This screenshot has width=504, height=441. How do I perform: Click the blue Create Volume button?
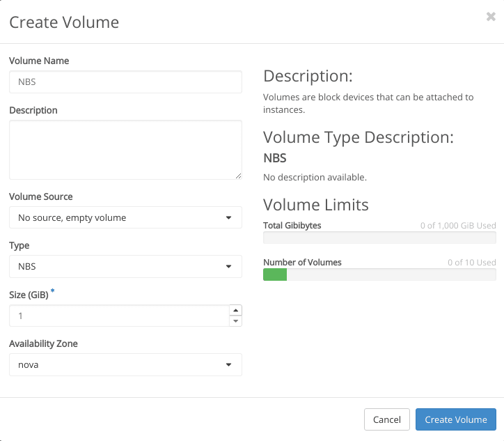pyautogui.click(x=455, y=419)
